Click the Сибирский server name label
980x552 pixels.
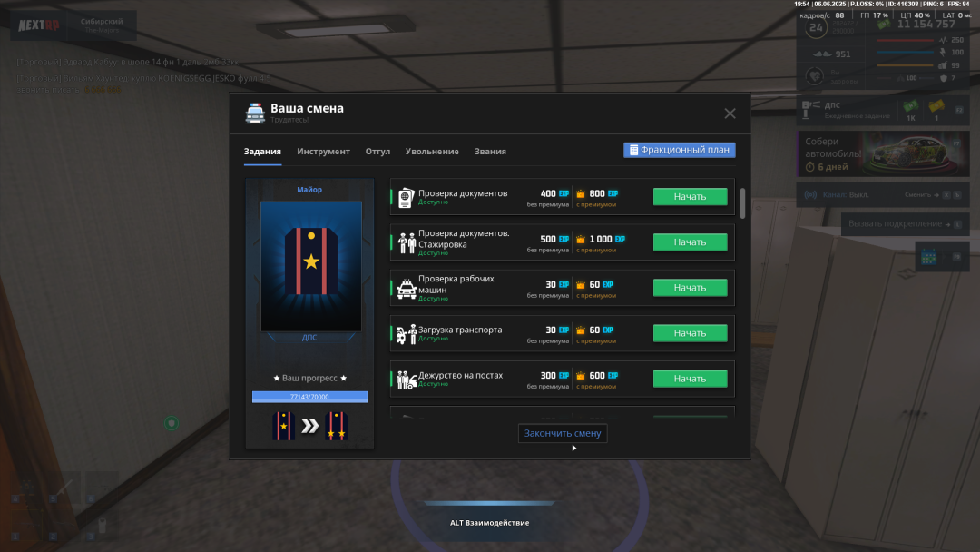pos(102,21)
